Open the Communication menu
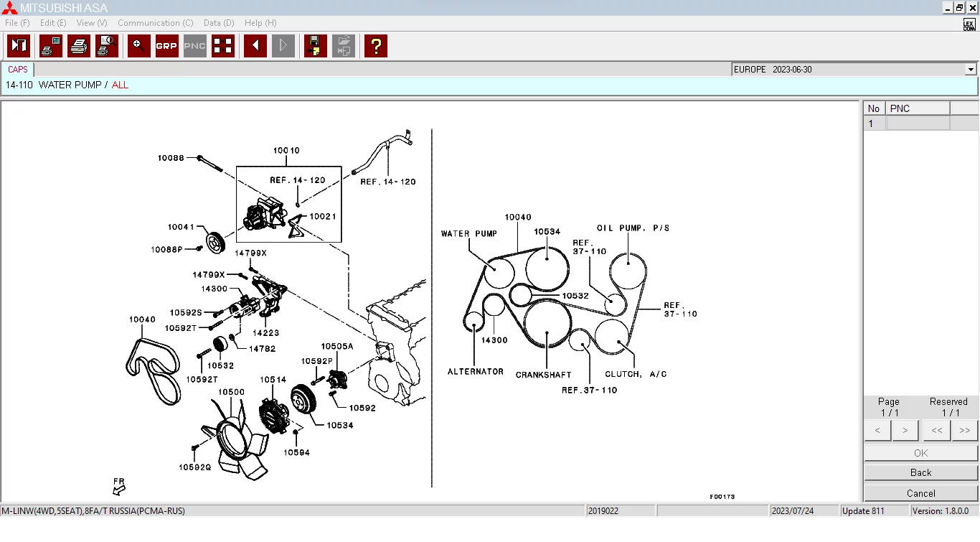The height and width of the screenshot is (542, 980). [155, 22]
